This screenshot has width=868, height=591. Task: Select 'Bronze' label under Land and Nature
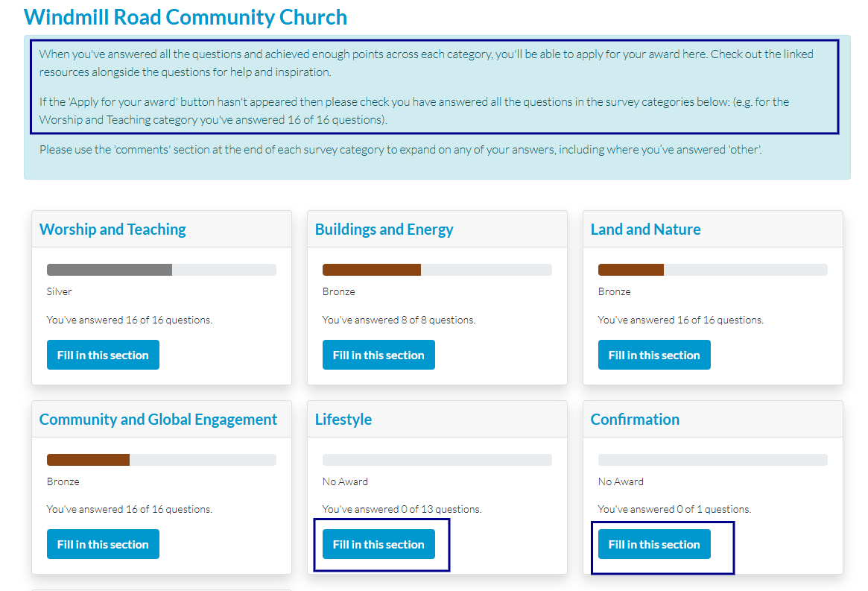(615, 291)
